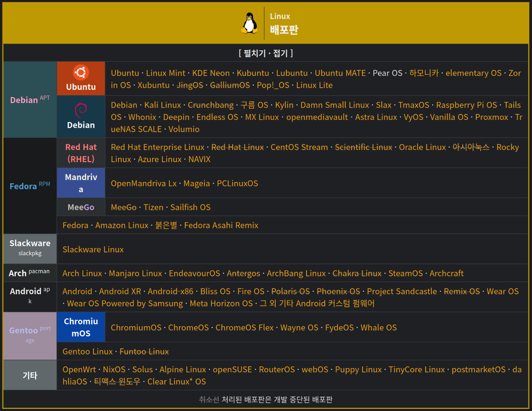Open the Wayne OS link
Viewport: 532px width, 411px height.
tap(299, 328)
